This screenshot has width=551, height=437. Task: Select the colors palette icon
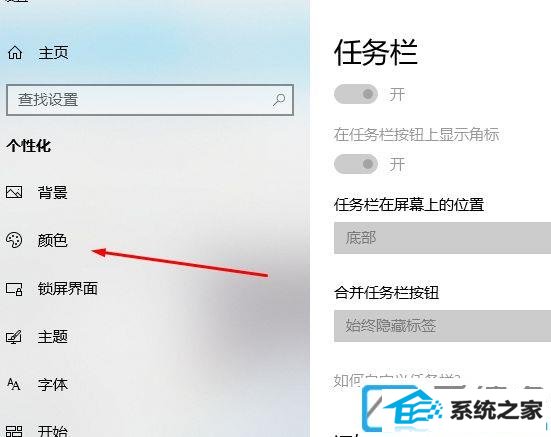pyautogui.click(x=14, y=240)
